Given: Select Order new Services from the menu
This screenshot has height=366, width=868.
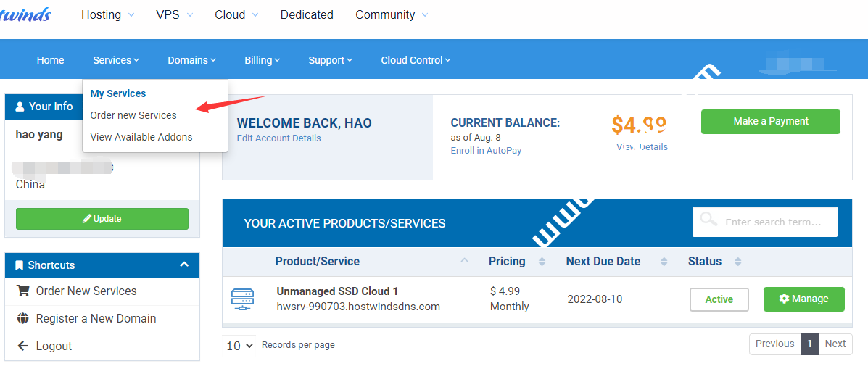Looking at the screenshot, I should point(133,115).
